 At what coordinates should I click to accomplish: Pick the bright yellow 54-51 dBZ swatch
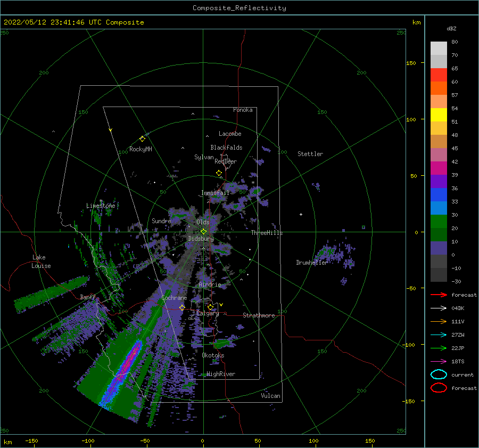pyautogui.click(x=439, y=115)
